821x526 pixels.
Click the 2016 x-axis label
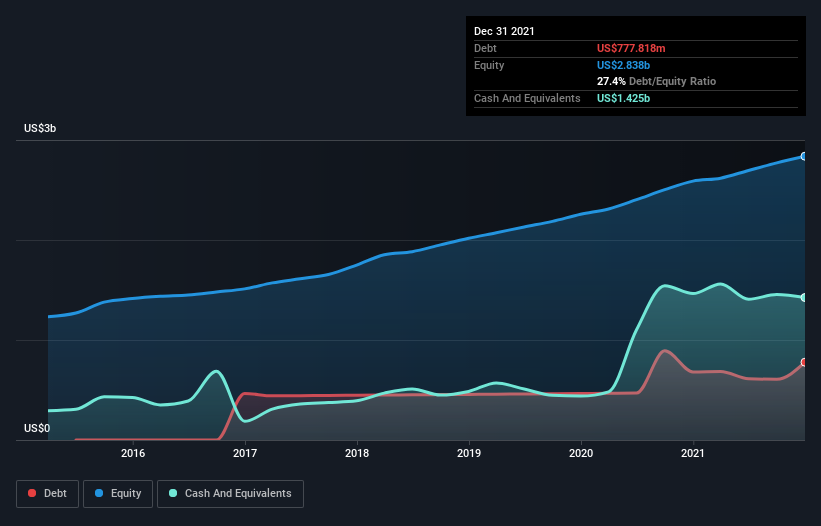coord(133,453)
